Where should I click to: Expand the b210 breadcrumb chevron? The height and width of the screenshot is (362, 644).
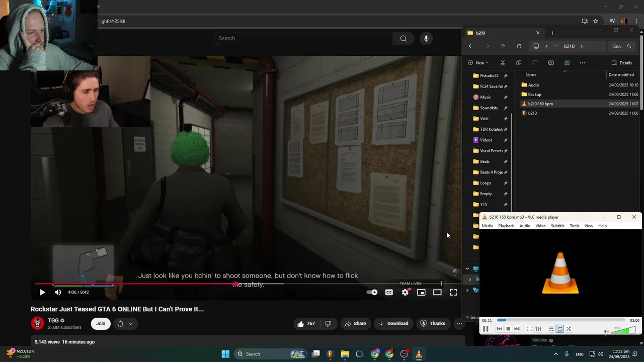[x=582, y=46]
